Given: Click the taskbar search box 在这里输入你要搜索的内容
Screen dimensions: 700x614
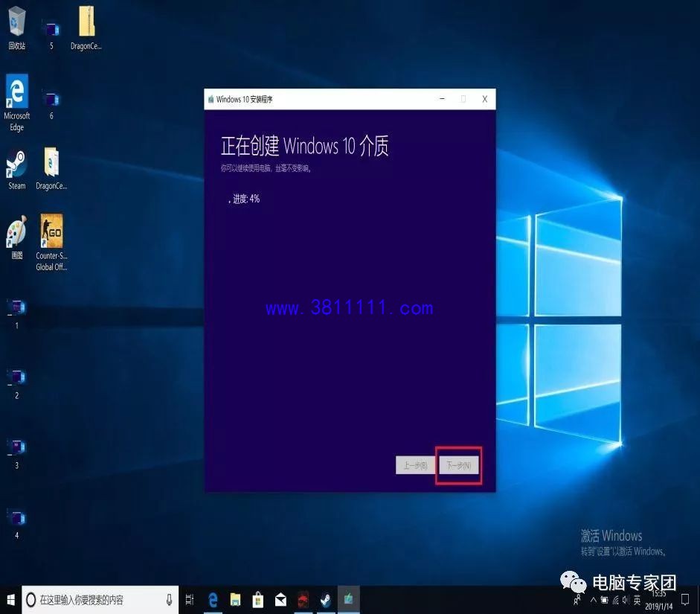Looking at the screenshot, I should pos(100,600).
